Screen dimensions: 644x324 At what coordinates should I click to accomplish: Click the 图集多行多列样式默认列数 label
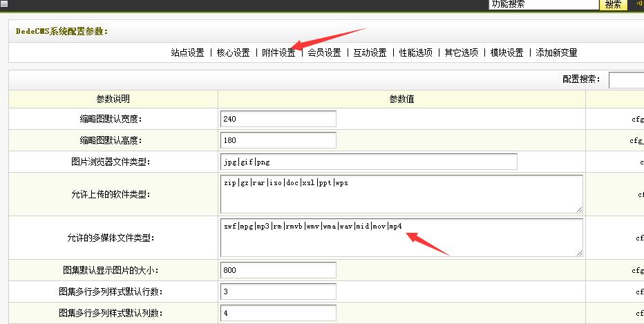pos(111,314)
